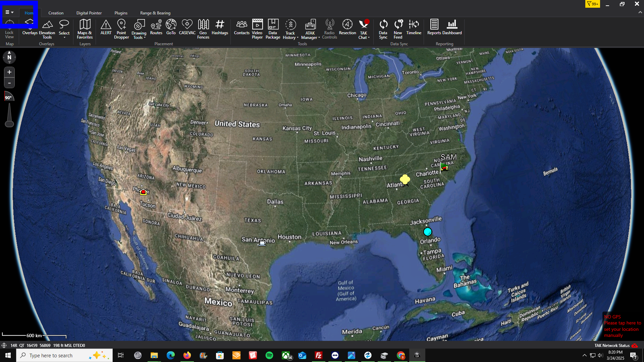Select the white vehicle marker near San Antonio
This screenshot has height=362, width=644.
coord(262,243)
